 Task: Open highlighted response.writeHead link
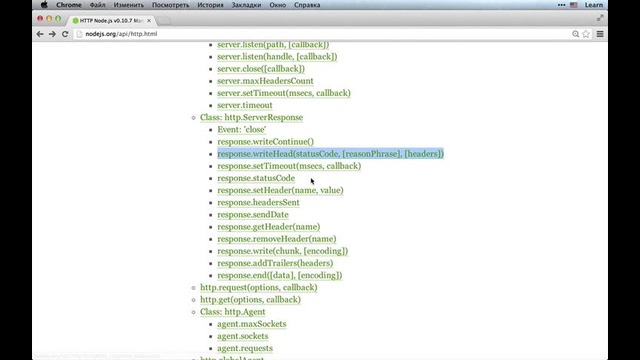330,154
